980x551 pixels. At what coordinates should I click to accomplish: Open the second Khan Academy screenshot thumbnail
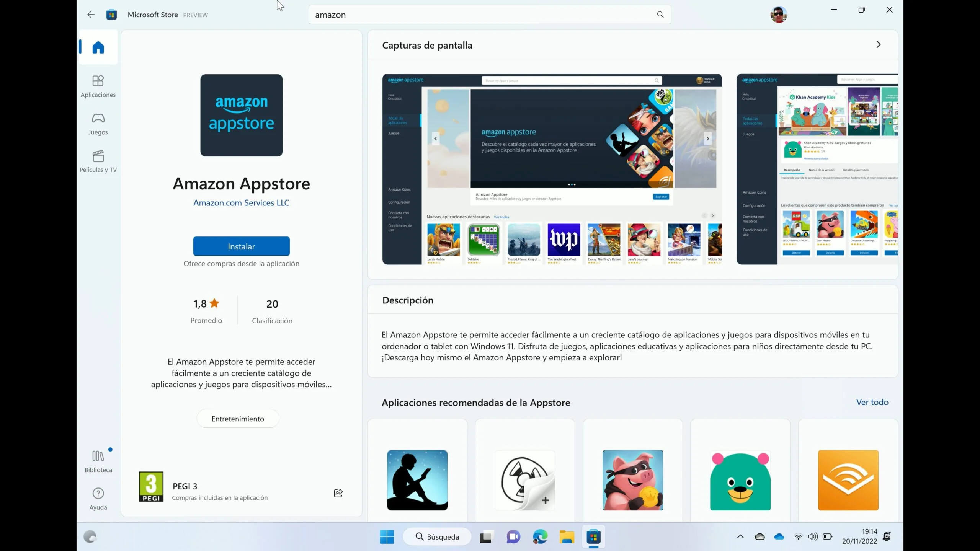pyautogui.click(x=817, y=169)
